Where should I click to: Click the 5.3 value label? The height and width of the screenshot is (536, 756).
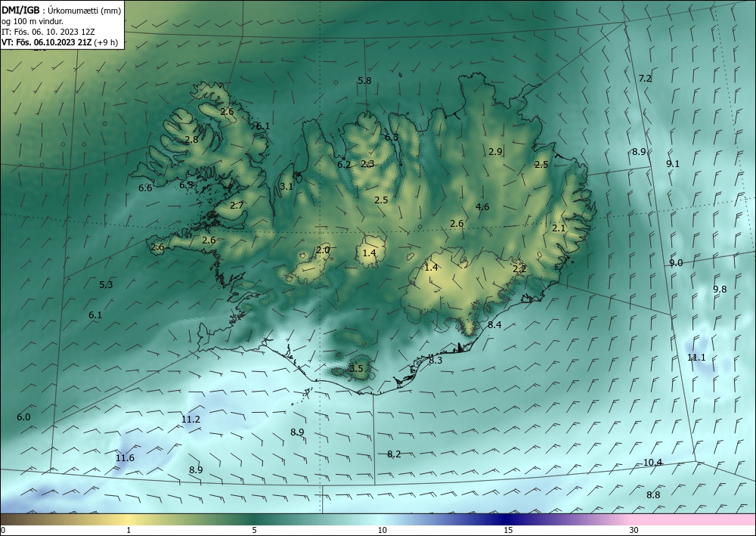click(x=106, y=285)
